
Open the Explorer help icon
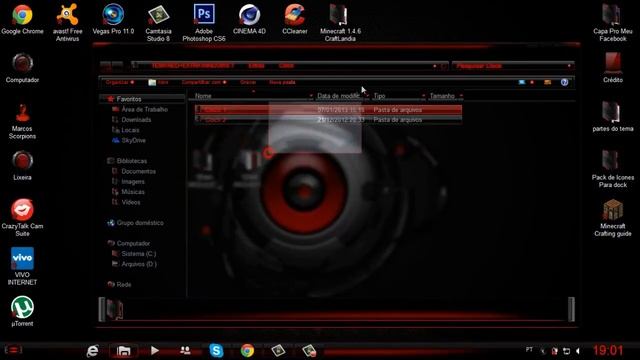click(x=564, y=82)
